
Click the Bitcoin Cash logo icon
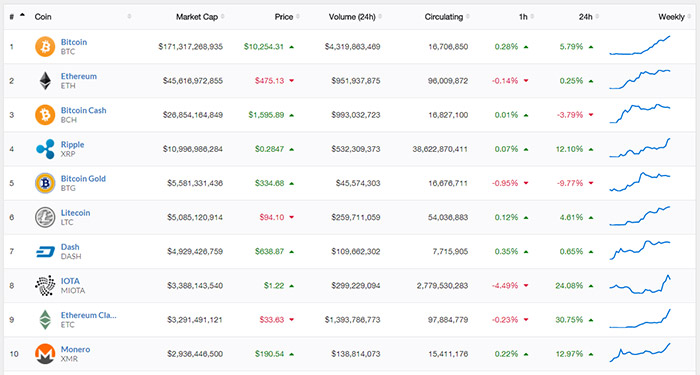coord(45,115)
